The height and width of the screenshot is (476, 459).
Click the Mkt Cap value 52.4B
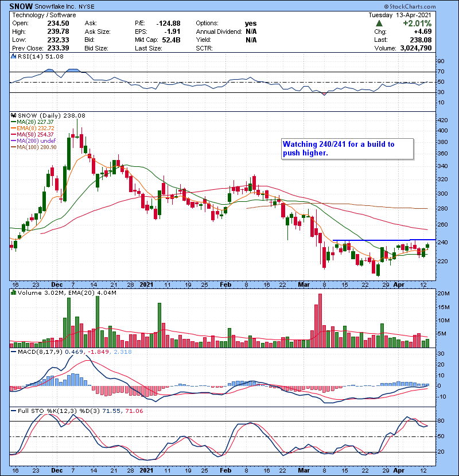pos(172,40)
